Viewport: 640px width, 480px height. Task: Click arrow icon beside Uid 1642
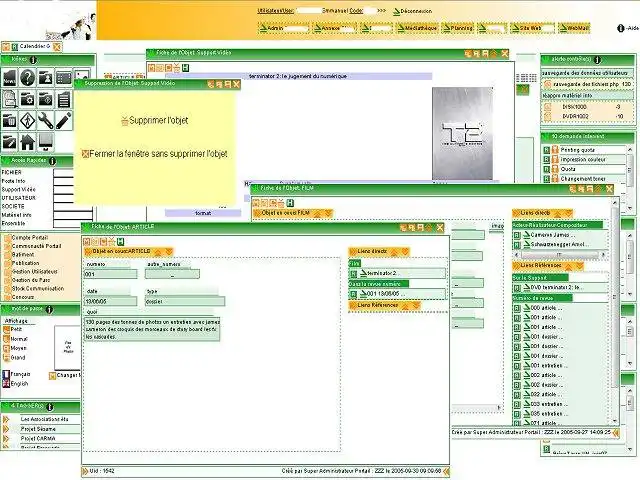(x=85, y=471)
